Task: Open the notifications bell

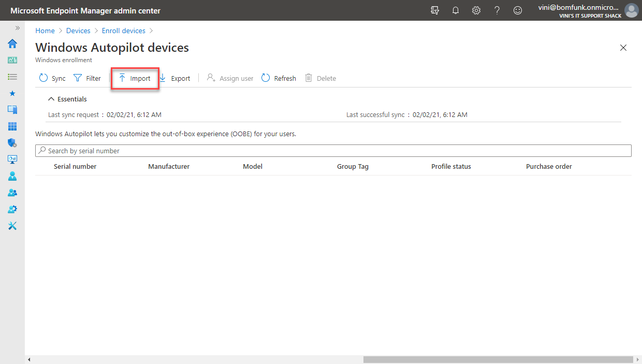Action: (456, 10)
